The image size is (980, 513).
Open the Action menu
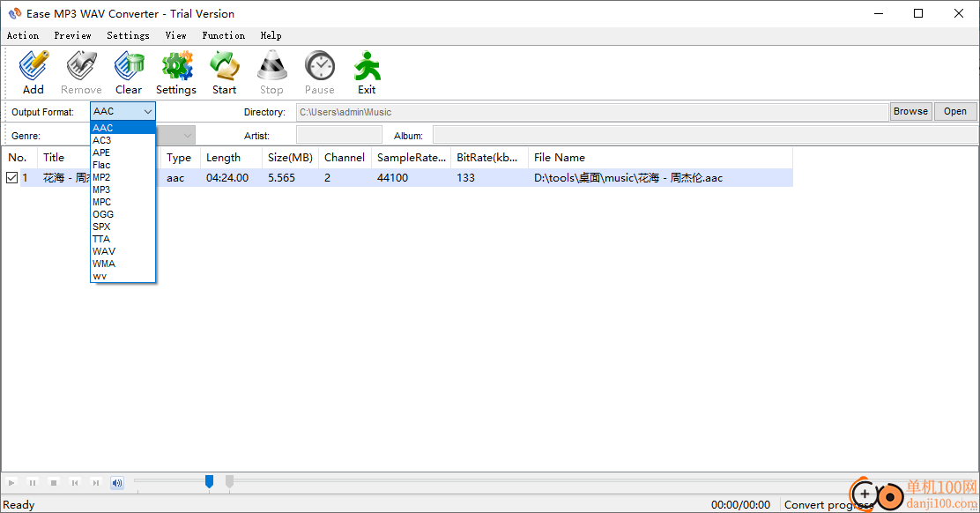[x=23, y=35]
